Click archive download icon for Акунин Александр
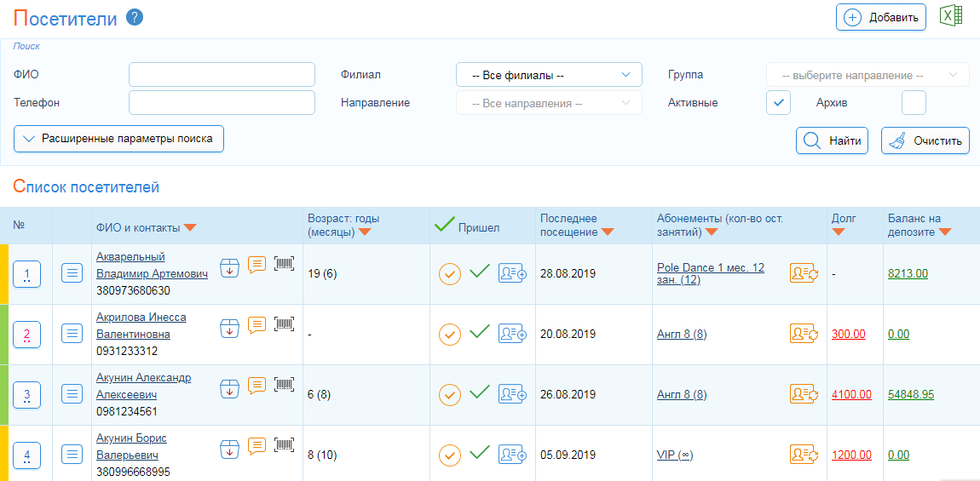980x481 pixels. (x=229, y=387)
